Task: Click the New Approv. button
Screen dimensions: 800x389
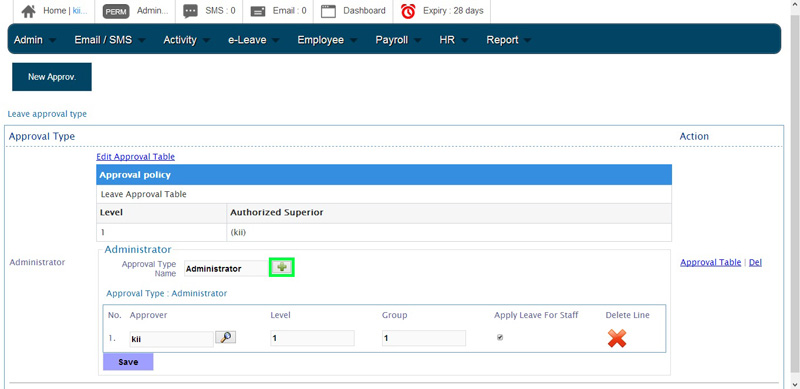Action: point(52,77)
